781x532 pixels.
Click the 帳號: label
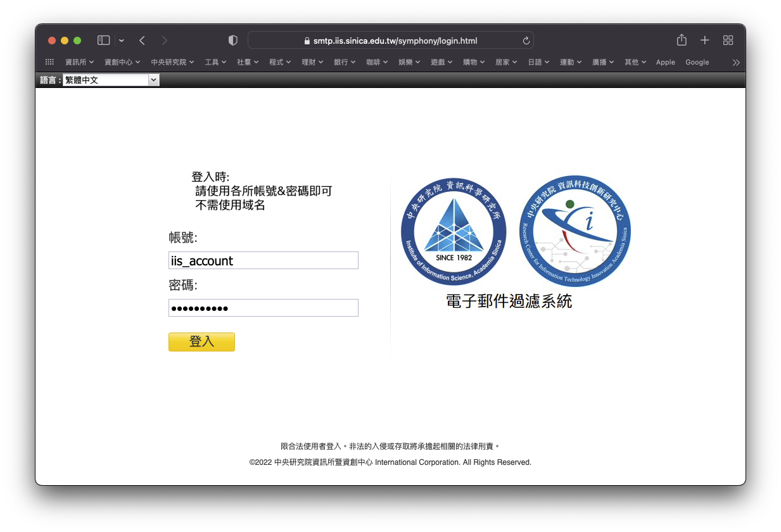pyautogui.click(x=183, y=237)
